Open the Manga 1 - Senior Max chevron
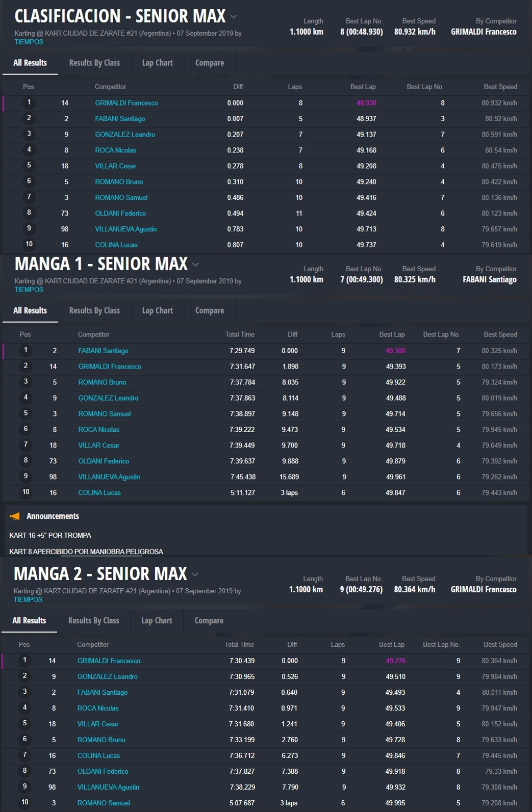This screenshot has width=532, height=812. pyautogui.click(x=196, y=265)
